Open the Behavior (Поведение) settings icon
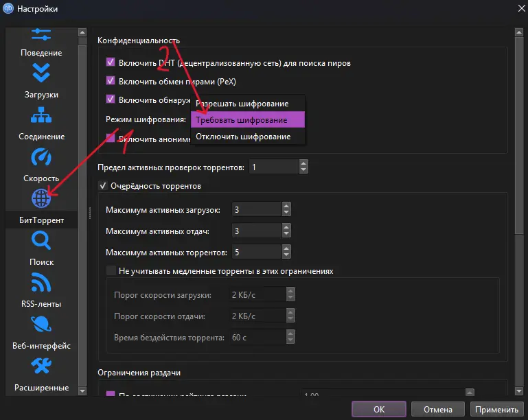Screen dimensions: 528x420 click(x=41, y=35)
